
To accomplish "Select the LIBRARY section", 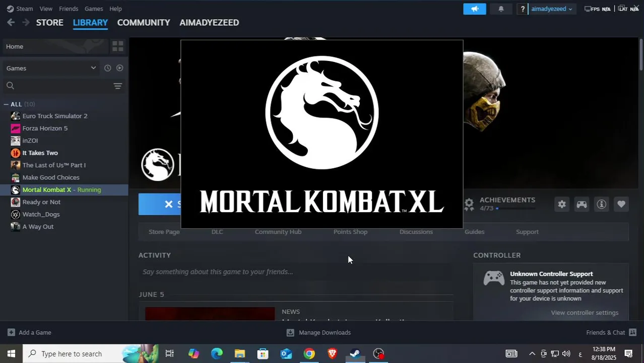I will point(90,22).
